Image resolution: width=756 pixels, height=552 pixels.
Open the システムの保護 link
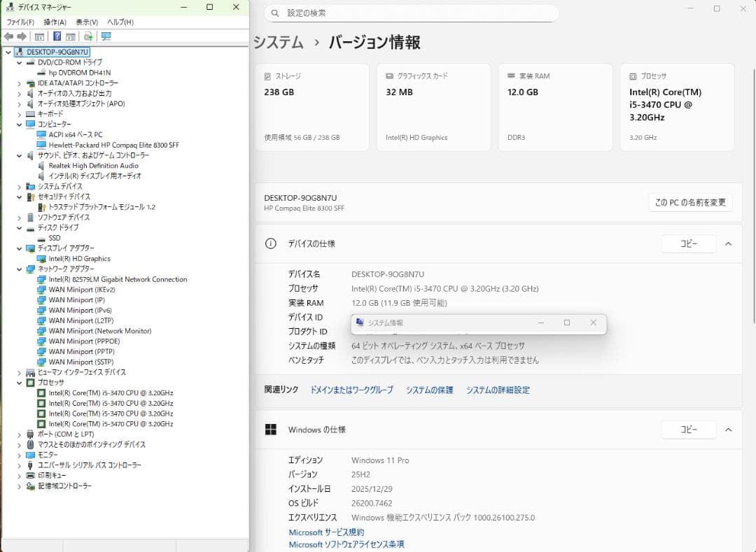pyautogui.click(x=428, y=390)
